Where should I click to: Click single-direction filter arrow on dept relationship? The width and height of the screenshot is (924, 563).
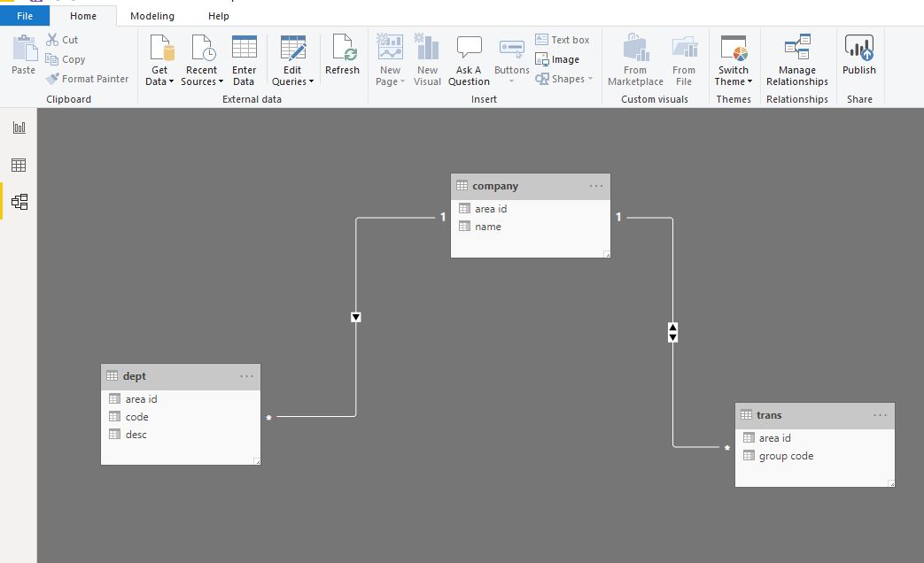pos(356,318)
